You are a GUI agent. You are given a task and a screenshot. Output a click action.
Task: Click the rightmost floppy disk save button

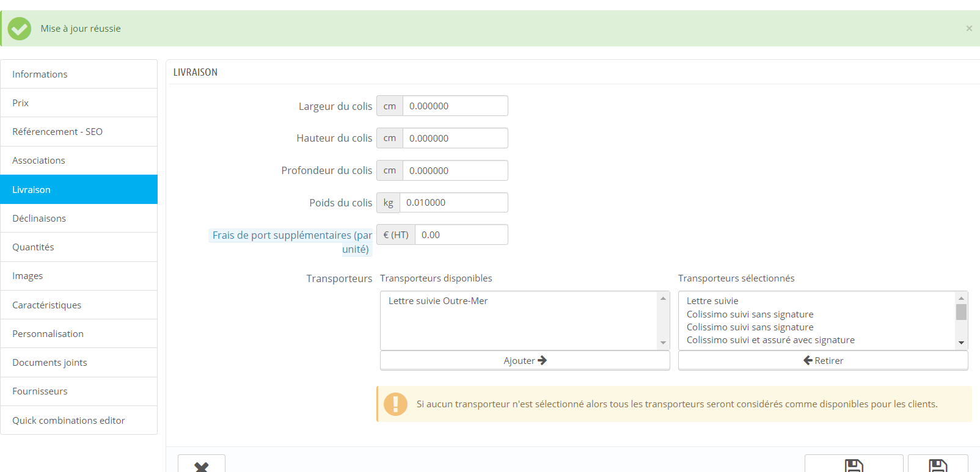(938, 463)
